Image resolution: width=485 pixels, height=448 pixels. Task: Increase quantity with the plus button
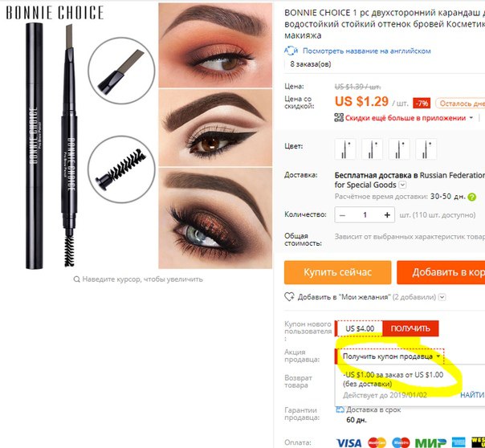(387, 215)
